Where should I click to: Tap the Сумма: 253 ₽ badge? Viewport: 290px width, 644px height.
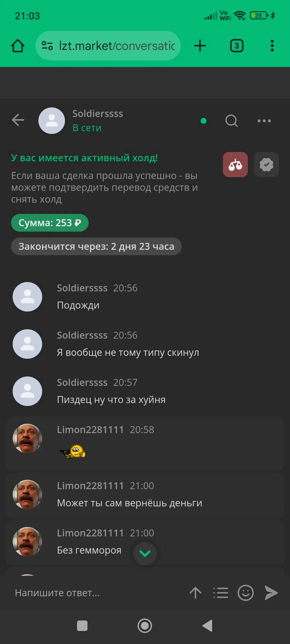pos(50,223)
